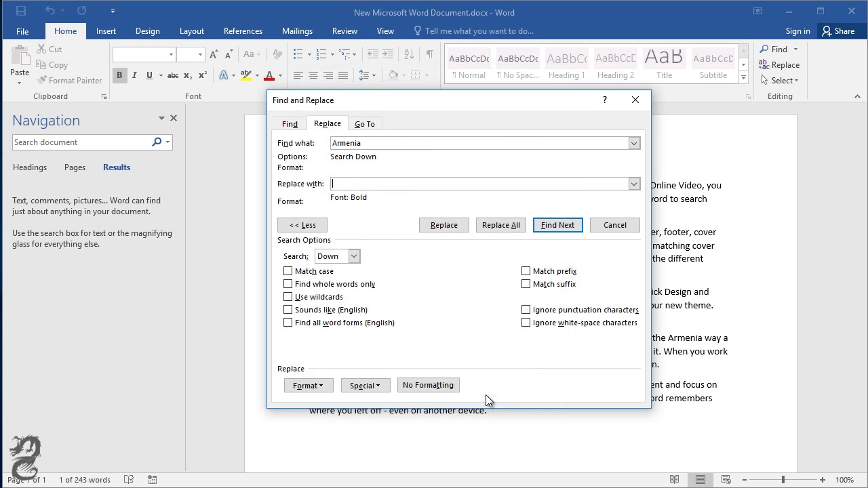The image size is (868, 488).
Task: Sort paragraph text
Action: (x=409, y=54)
